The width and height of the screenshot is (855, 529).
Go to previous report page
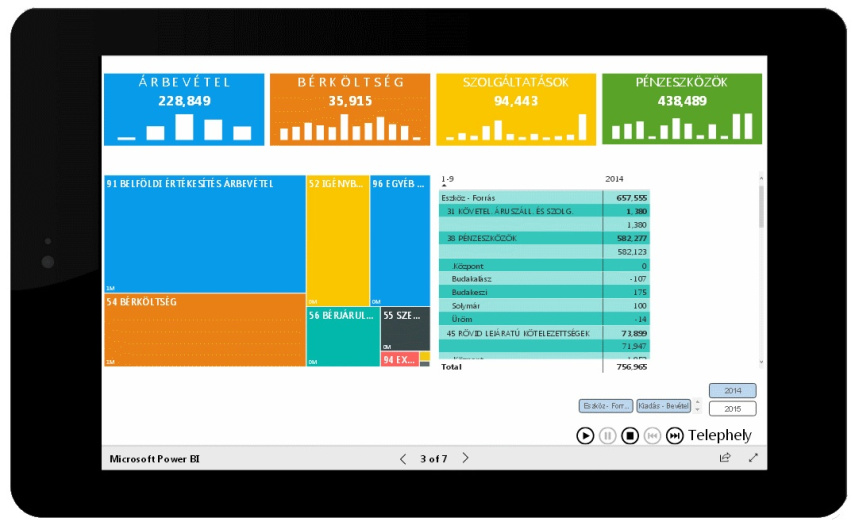click(403, 458)
